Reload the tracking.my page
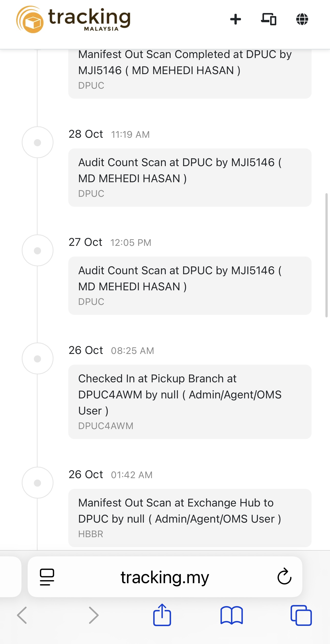330x644 pixels. [284, 577]
